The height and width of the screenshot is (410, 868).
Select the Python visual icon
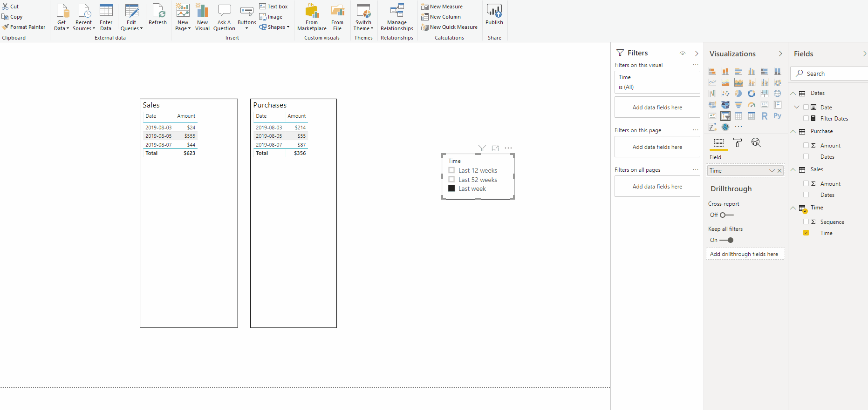tap(778, 116)
